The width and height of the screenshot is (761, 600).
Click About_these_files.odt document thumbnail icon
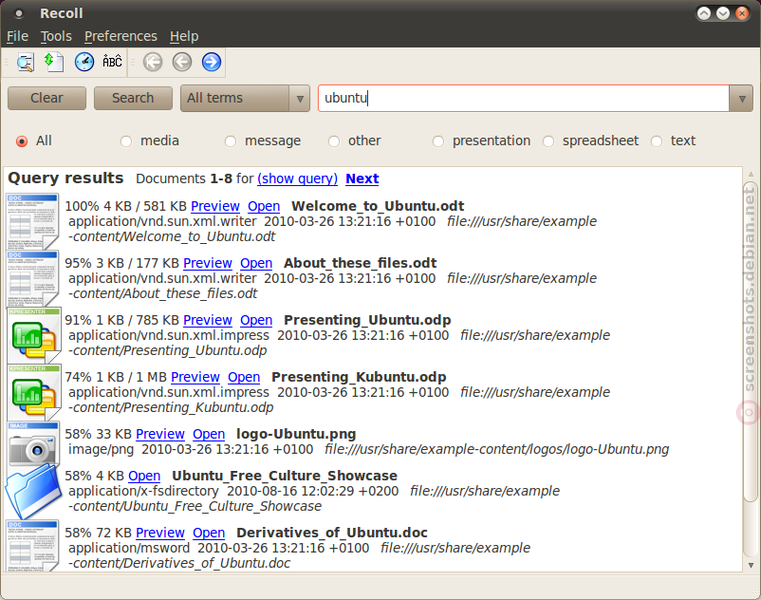click(33, 278)
